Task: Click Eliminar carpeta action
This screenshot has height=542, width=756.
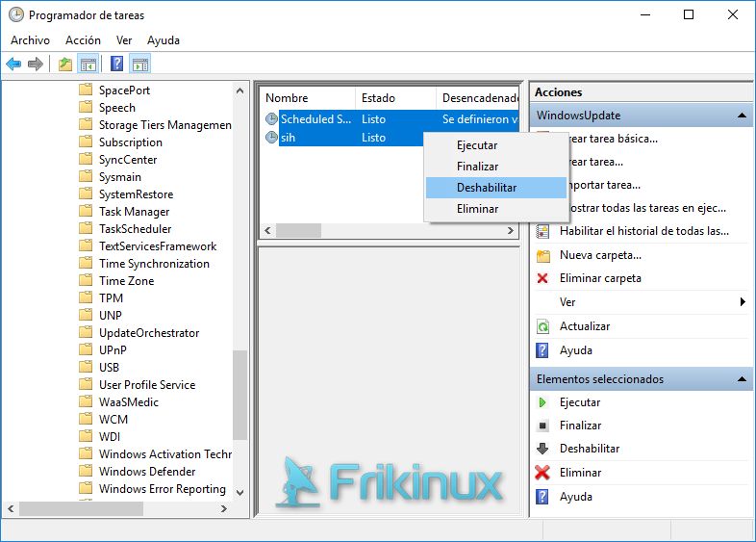Action: pyautogui.click(x=600, y=278)
